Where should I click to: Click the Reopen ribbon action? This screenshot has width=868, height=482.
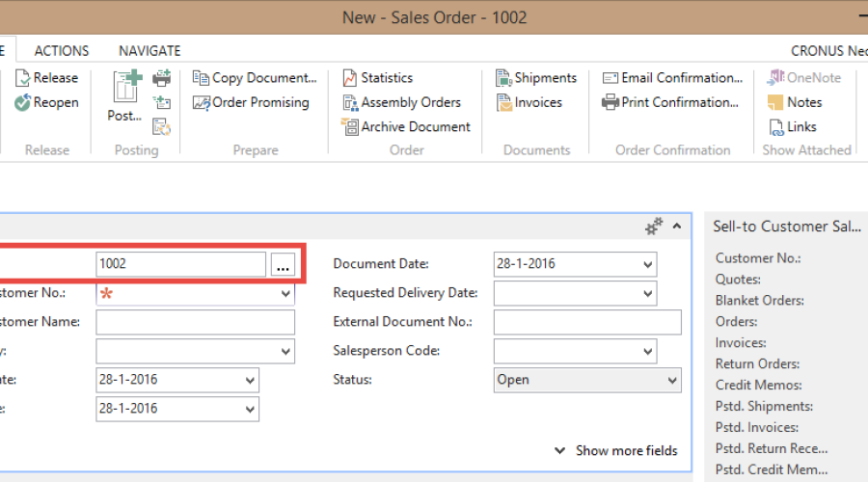pos(46,102)
